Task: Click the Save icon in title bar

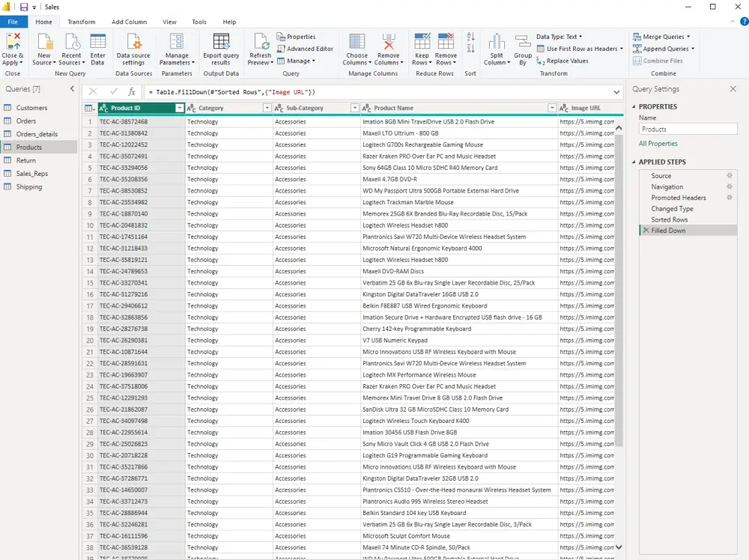Action: [24, 7]
